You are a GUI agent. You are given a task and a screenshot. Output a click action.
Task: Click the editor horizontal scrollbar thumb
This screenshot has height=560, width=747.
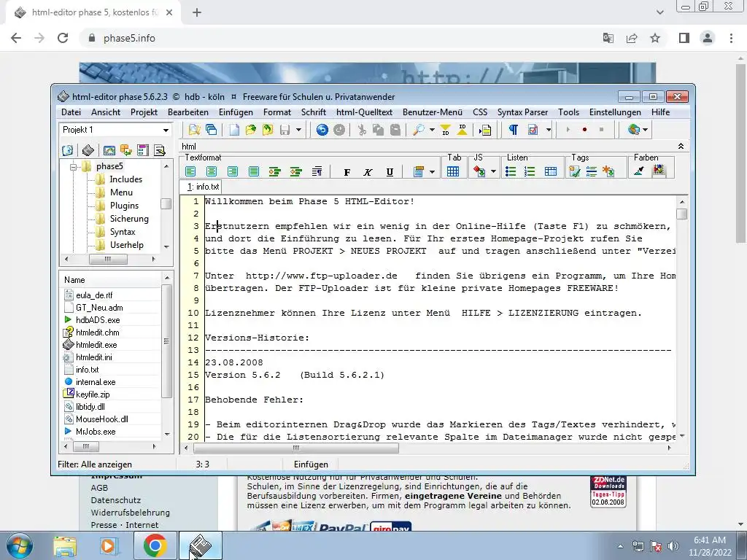coord(296,448)
